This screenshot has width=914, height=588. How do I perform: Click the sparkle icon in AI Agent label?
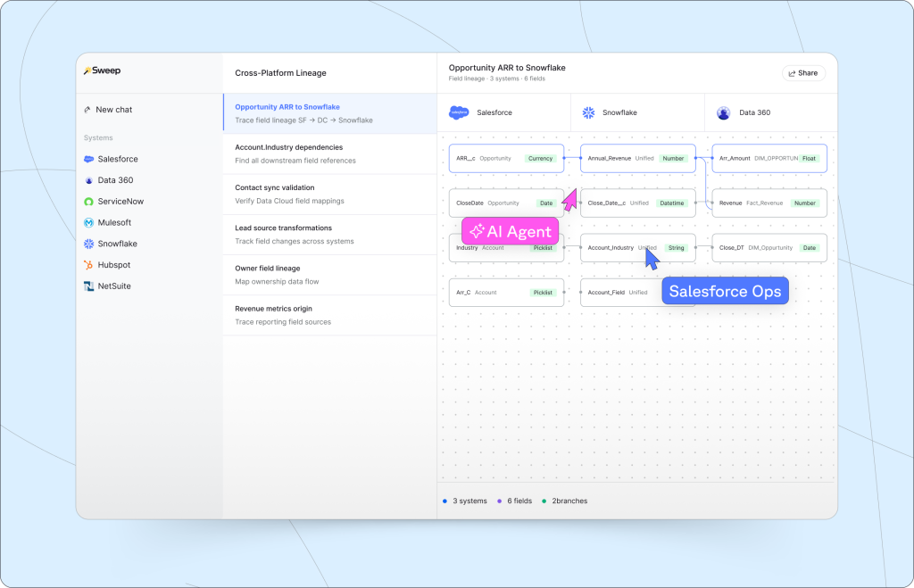pyautogui.click(x=477, y=231)
